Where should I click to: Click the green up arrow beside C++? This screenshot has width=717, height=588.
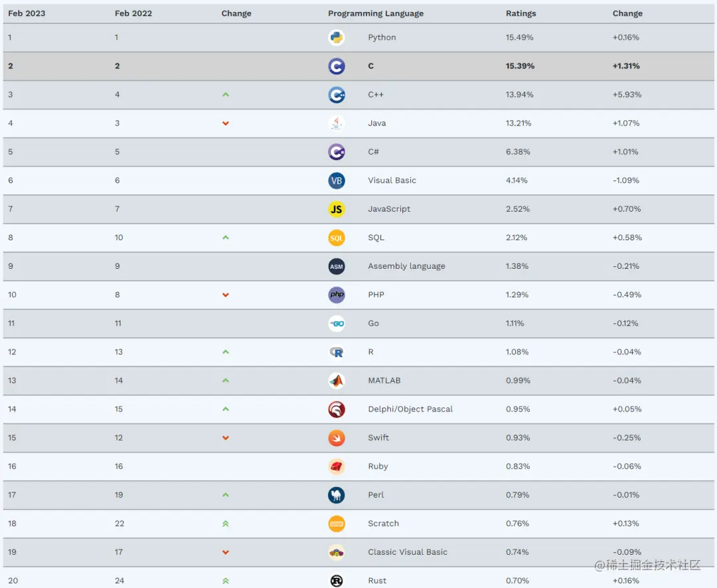(226, 95)
